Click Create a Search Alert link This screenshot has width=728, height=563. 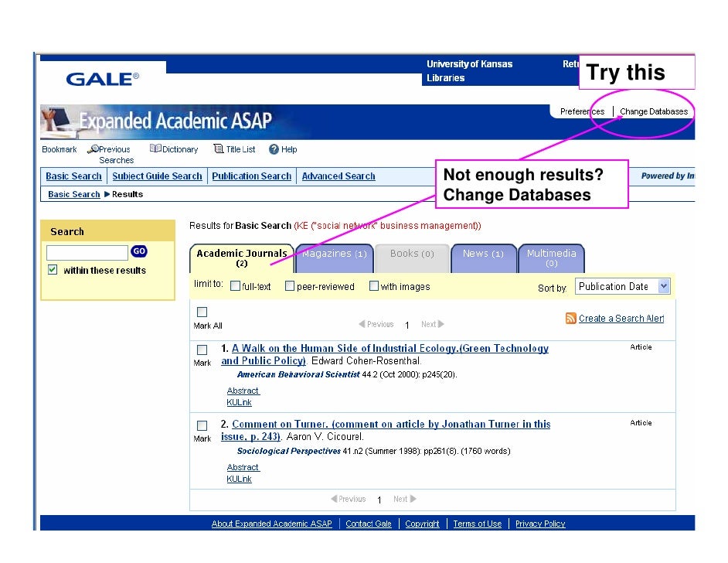coord(621,318)
